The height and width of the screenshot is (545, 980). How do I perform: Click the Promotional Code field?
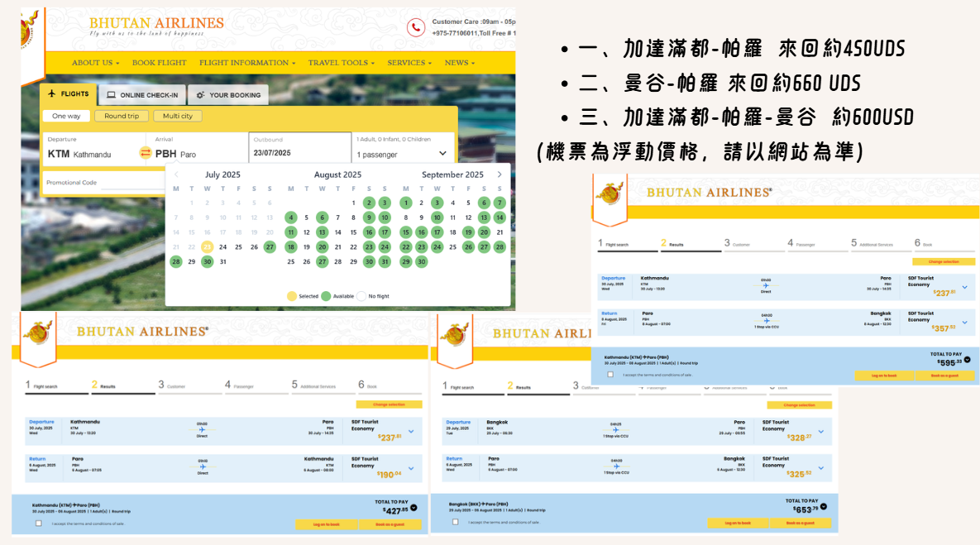[104, 183]
